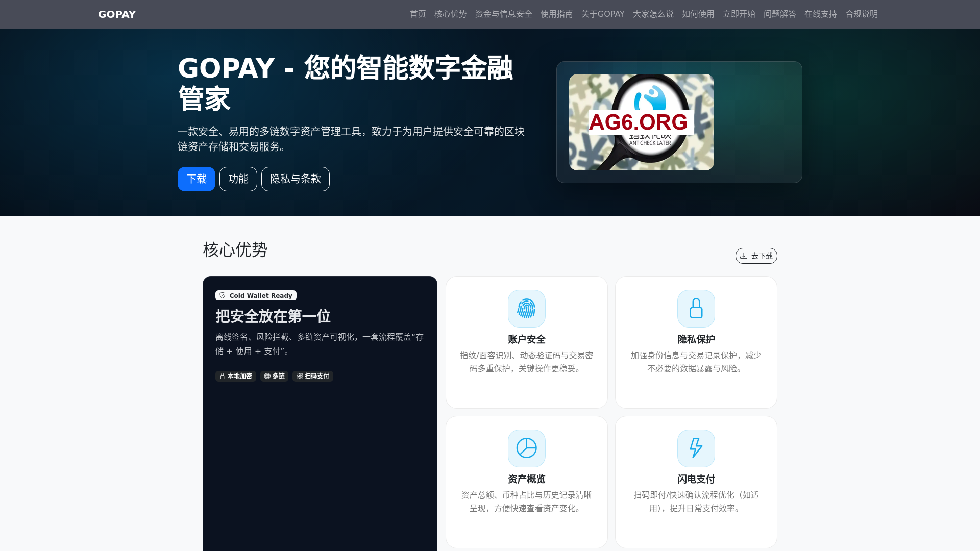The image size is (980, 551).
Task: Open 隐私与条款 button in the hero
Action: 296,179
